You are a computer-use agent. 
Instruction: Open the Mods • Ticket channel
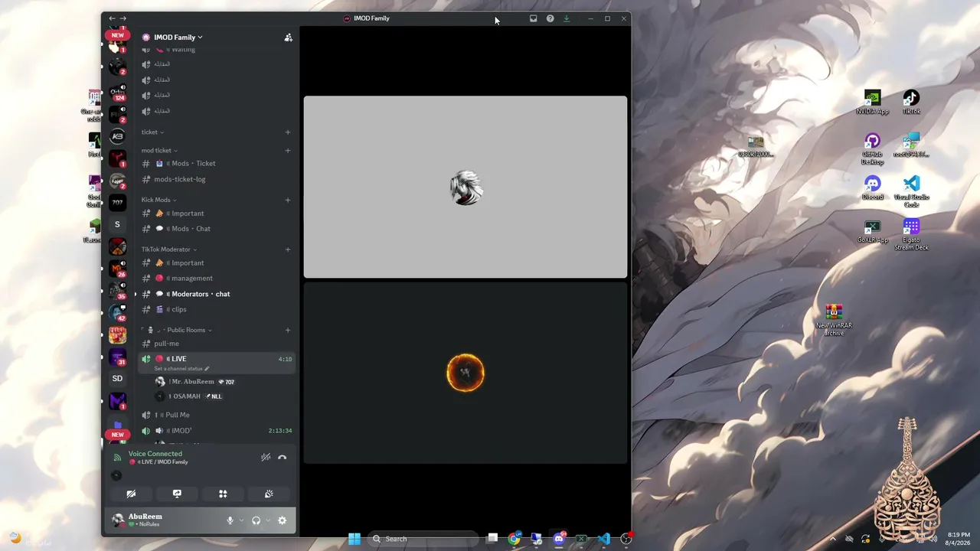[217, 164]
